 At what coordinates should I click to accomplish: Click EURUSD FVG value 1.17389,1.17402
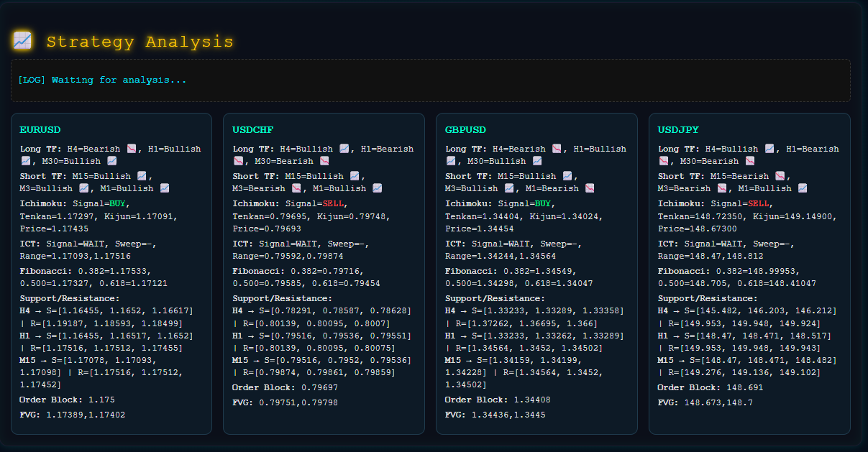tap(86, 415)
